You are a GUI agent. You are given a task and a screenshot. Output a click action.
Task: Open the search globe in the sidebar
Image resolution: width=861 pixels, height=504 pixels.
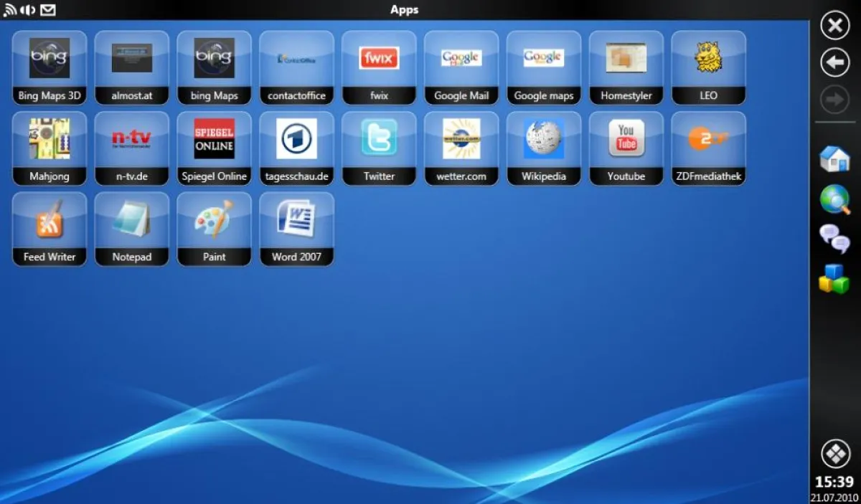[x=834, y=199]
